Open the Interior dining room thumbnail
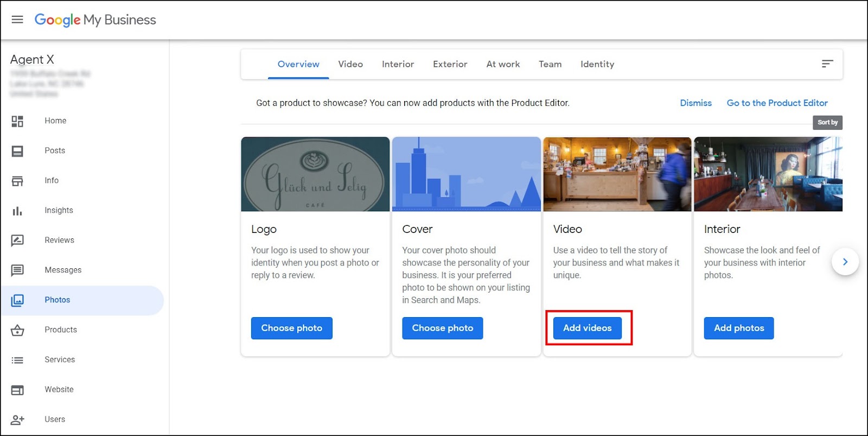 [768, 174]
